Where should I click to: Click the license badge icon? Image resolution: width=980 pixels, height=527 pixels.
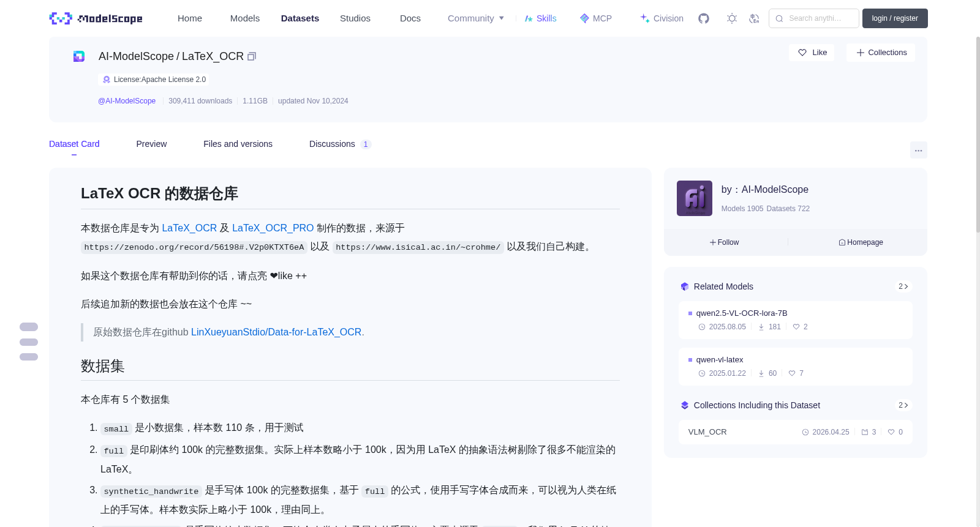pyautogui.click(x=107, y=80)
